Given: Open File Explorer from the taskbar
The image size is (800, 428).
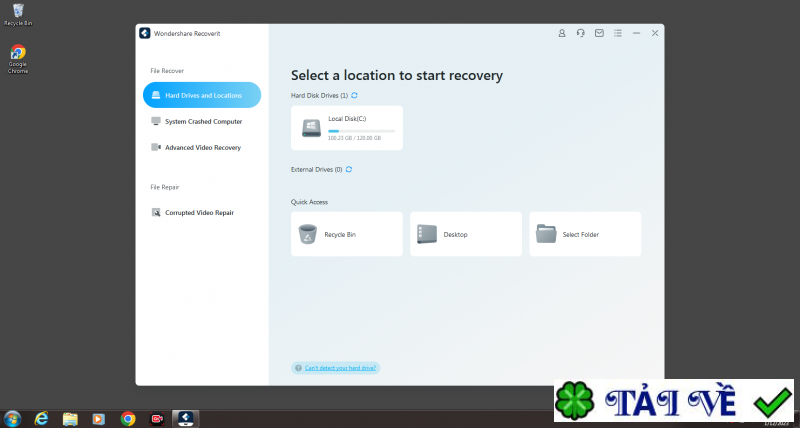Looking at the screenshot, I should pos(70,419).
